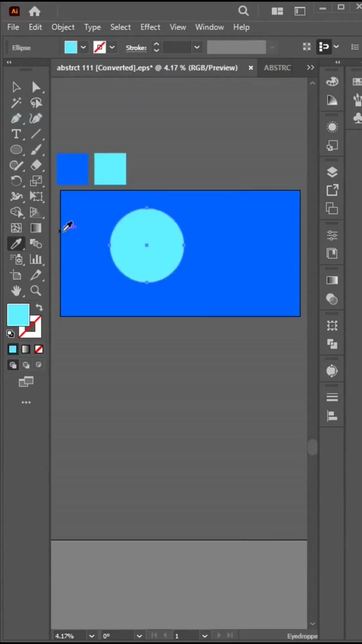Click the artboard number input field
Viewport: 362px width, 644px height.
coord(186,636)
